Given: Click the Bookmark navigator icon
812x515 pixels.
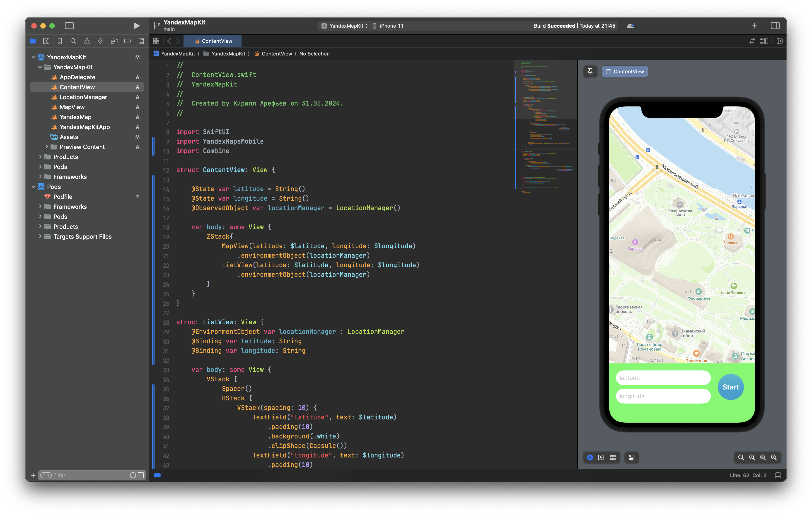Looking at the screenshot, I should 60,41.
